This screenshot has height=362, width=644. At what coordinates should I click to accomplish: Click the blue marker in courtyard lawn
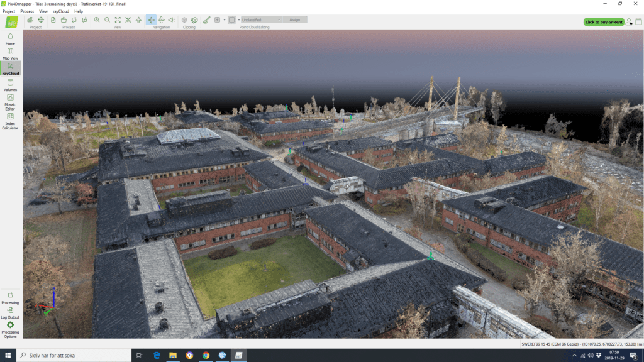(265, 266)
